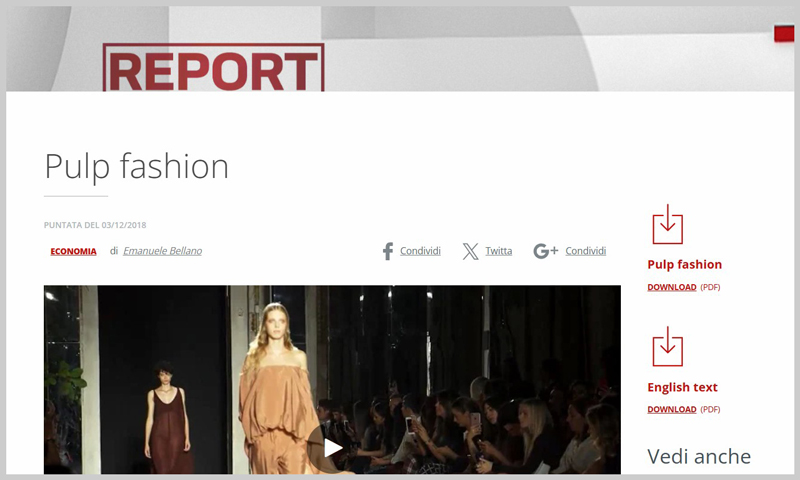Screen dimensions: 800x480
Task: Click the runway model video thumbnail
Action: pos(333,380)
